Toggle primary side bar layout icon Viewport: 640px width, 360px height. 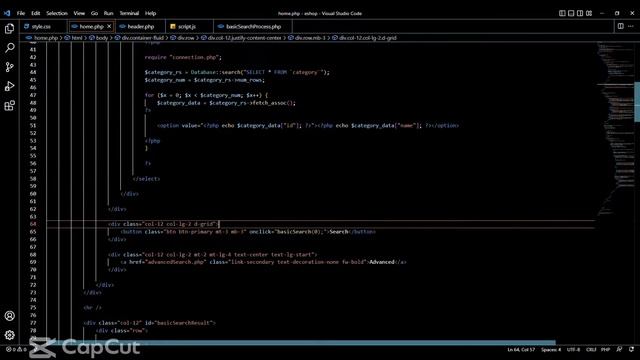coord(562,13)
